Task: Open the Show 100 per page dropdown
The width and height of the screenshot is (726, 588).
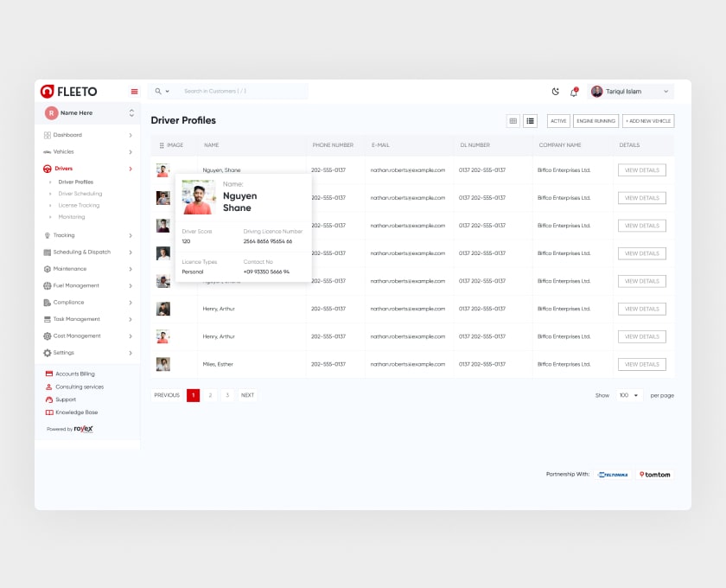Action: click(x=628, y=395)
